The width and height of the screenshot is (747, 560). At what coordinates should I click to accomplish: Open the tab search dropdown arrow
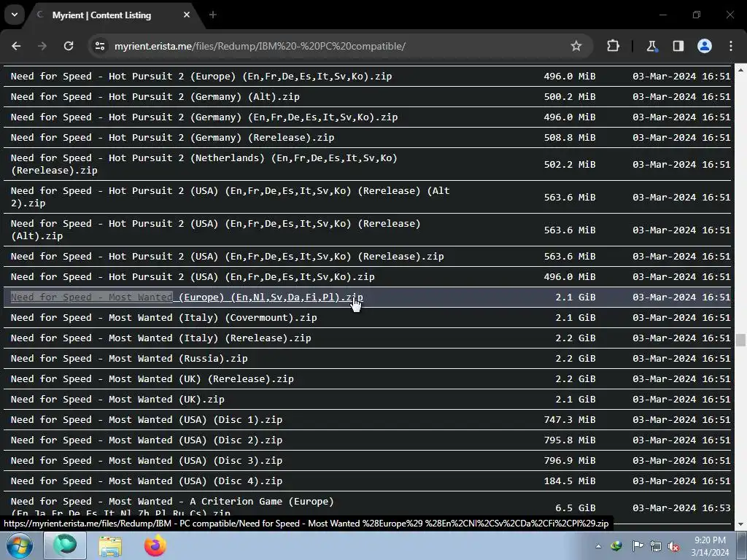(x=15, y=15)
